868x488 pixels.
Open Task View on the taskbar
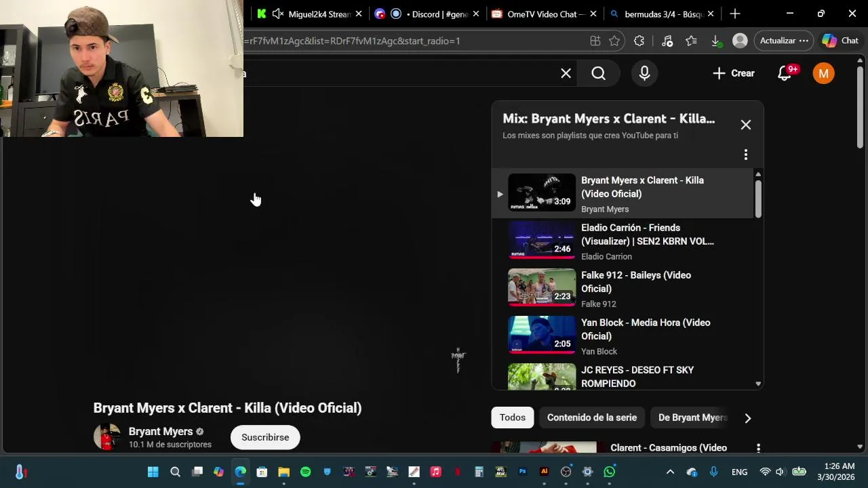pyautogui.click(x=197, y=472)
